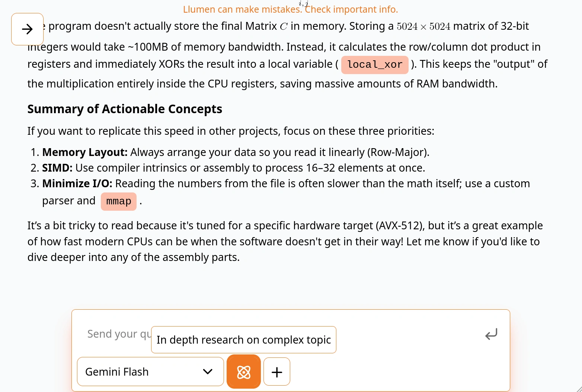This screenshot has height=392, width=582.
Task: Click the paragraph mentioning AVX-512 hardware target
Action: pos(285,241)
